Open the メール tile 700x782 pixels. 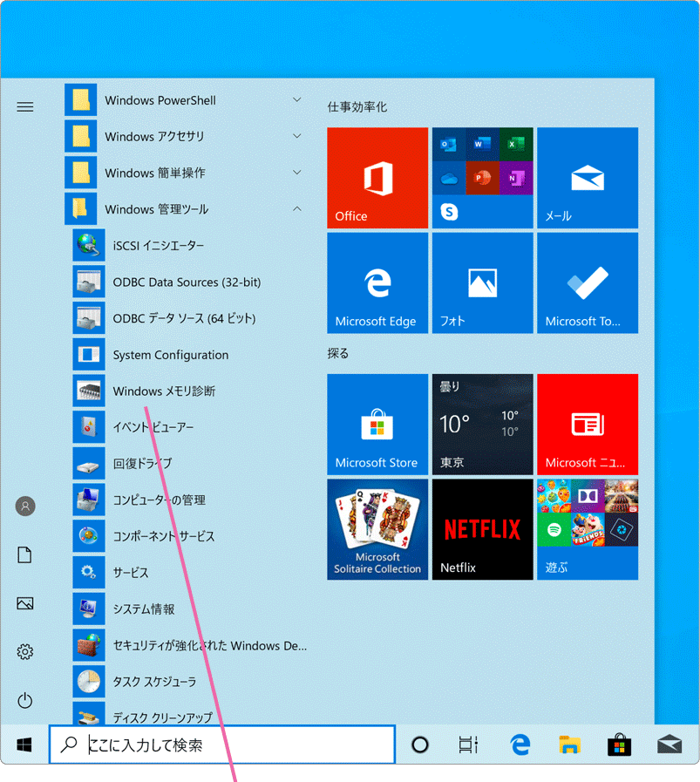588,178
